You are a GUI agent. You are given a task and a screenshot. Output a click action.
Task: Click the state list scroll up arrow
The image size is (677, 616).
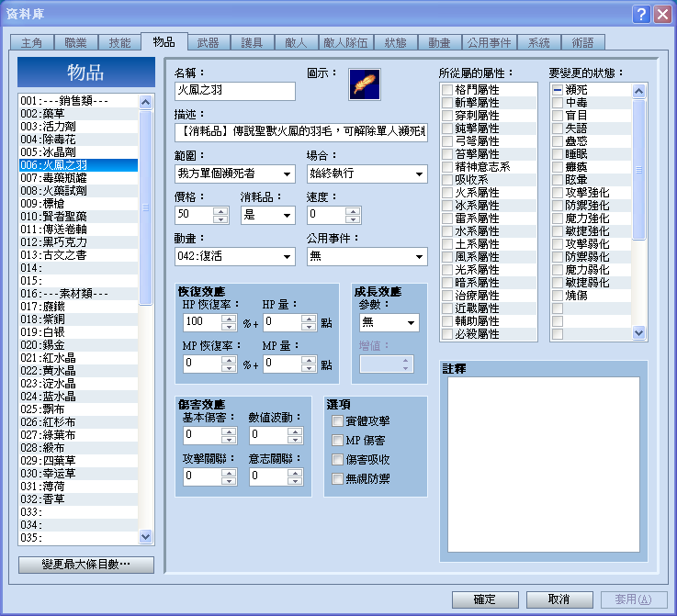[638, 91]
